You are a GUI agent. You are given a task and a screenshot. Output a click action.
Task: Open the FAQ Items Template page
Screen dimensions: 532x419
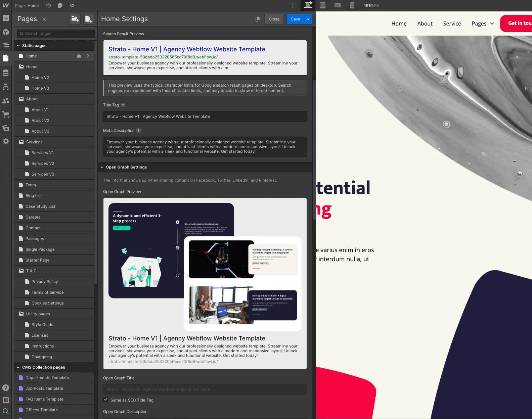(54, 399)
